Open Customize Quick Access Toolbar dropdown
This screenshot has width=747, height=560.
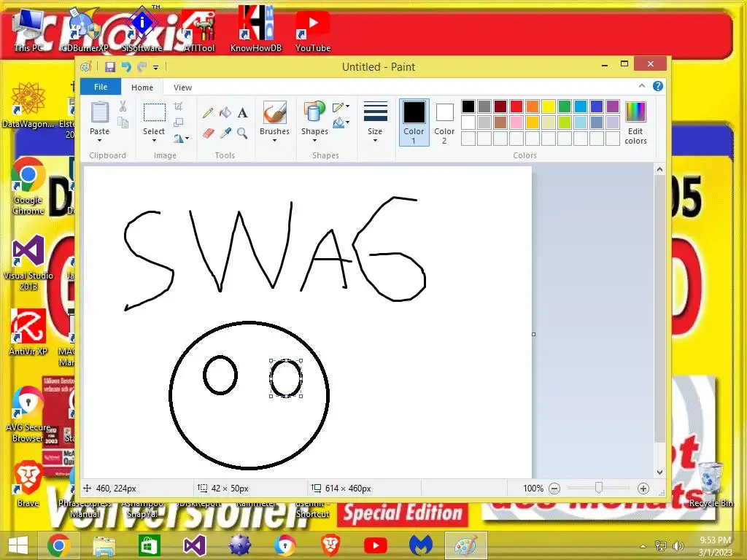pos(156,68)
